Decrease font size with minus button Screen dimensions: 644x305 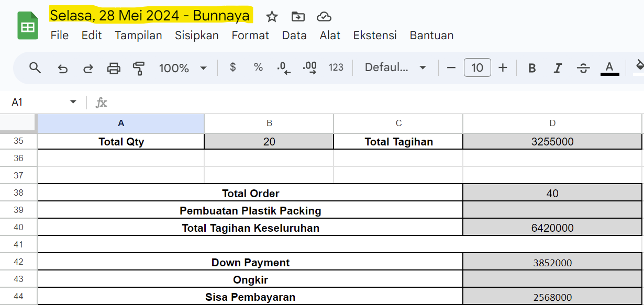point(451,67)
